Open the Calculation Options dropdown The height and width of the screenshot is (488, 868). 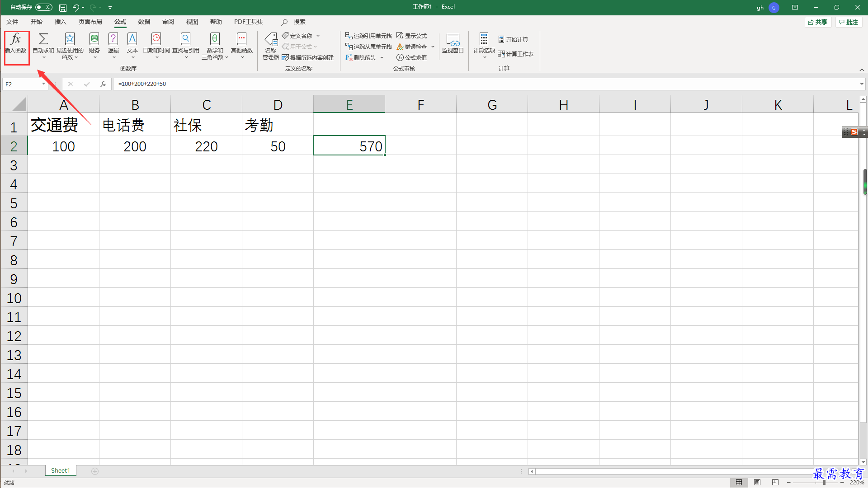pos(484,45)
